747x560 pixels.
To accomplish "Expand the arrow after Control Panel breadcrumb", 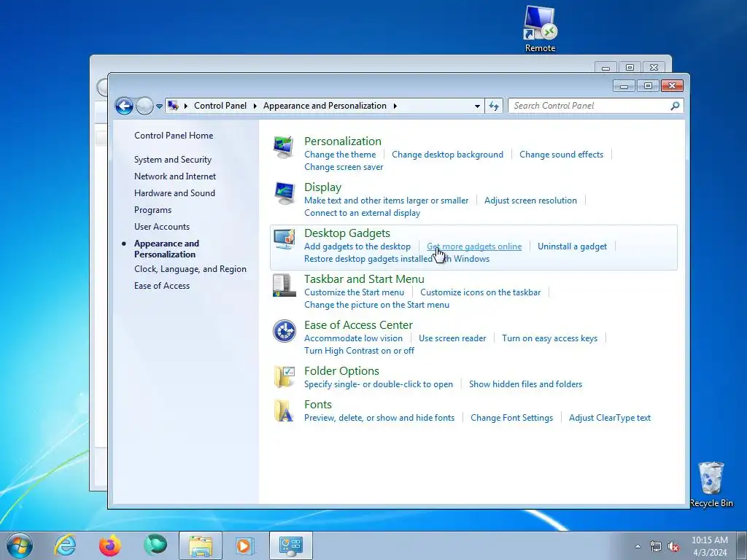I will click(x=255, y=106).
